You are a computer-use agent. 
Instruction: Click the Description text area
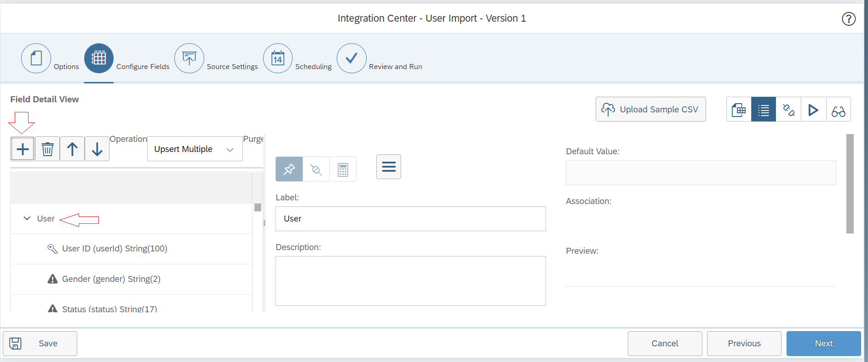410,281
